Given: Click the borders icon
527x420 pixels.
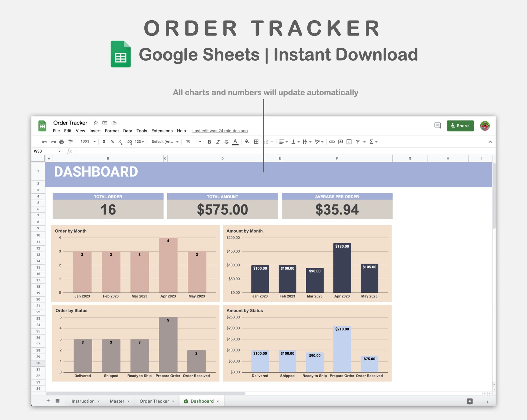Looking at the screenshot, I should [x=256, y=142].
